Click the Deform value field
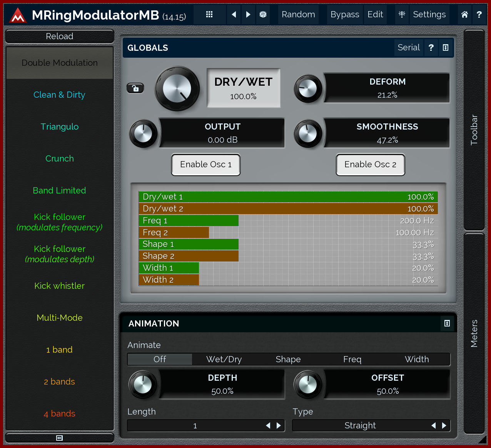The width and height of the screenshot is (491, 448). click(387, 88)
